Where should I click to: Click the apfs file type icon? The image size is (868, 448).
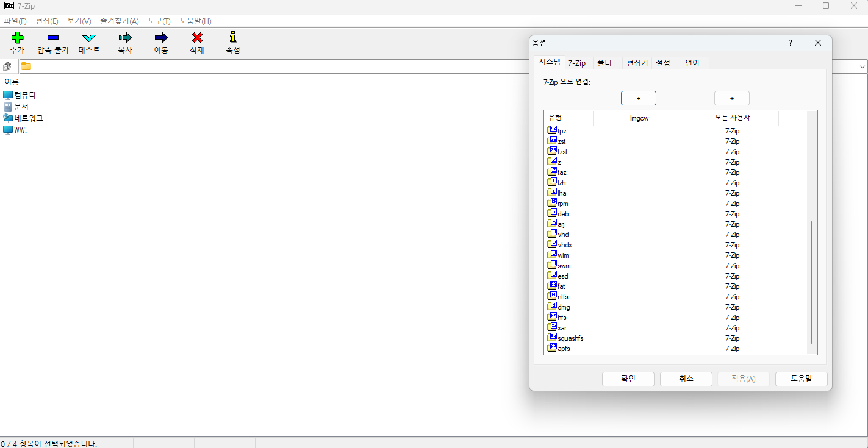click(553, 348)
